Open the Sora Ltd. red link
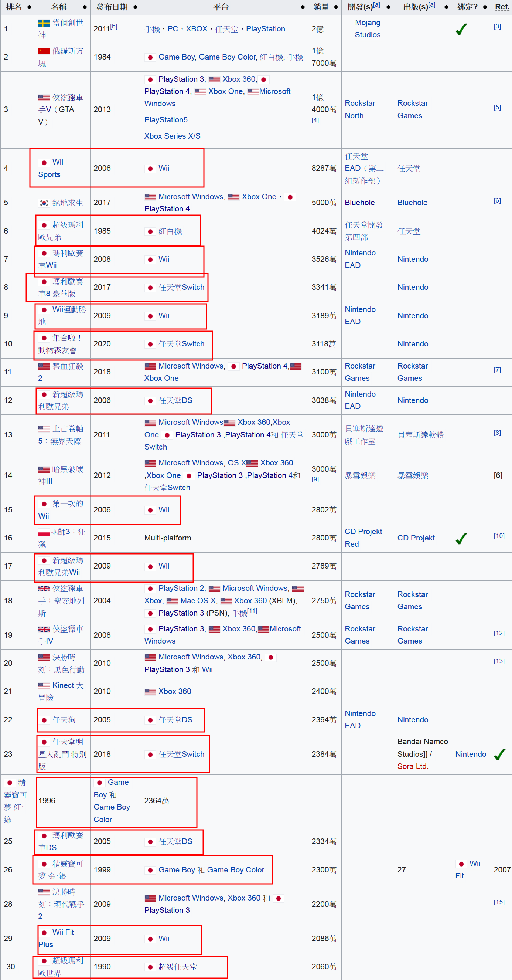 pos(413,766)
